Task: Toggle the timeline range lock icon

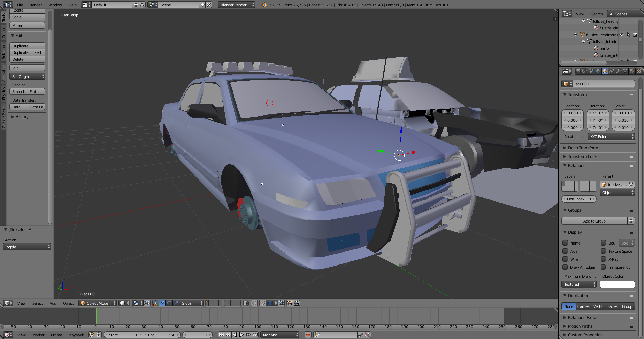Action: tap(98, 335)
